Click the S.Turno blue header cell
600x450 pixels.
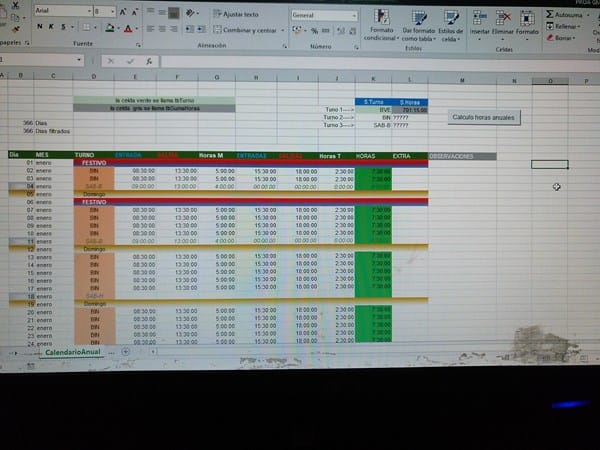pos(373,102)
